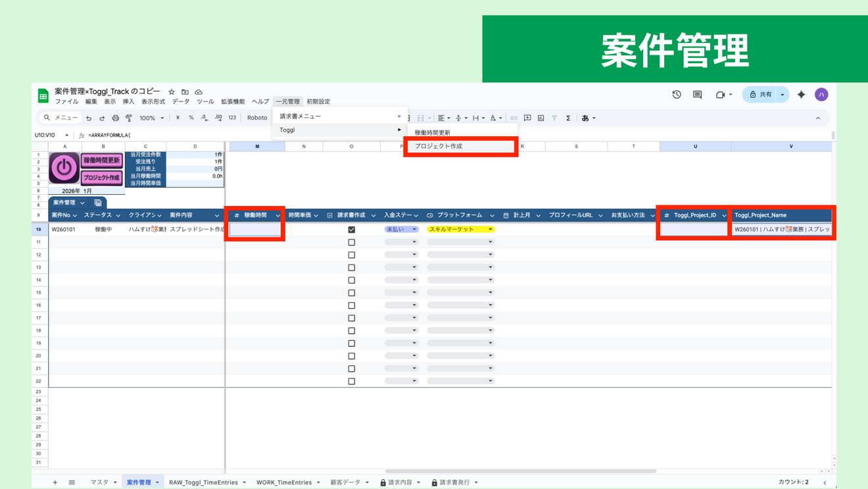The height and width of the screenshot is (489, 868).
Task: Click increase decimal places icon
Action: coord(218,118)
